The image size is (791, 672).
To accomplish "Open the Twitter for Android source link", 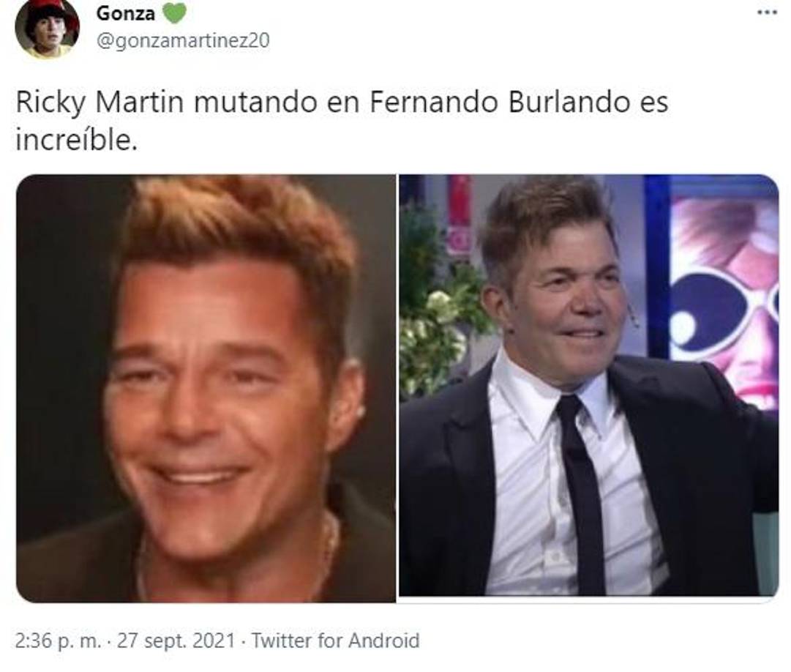I will point(335,641).
